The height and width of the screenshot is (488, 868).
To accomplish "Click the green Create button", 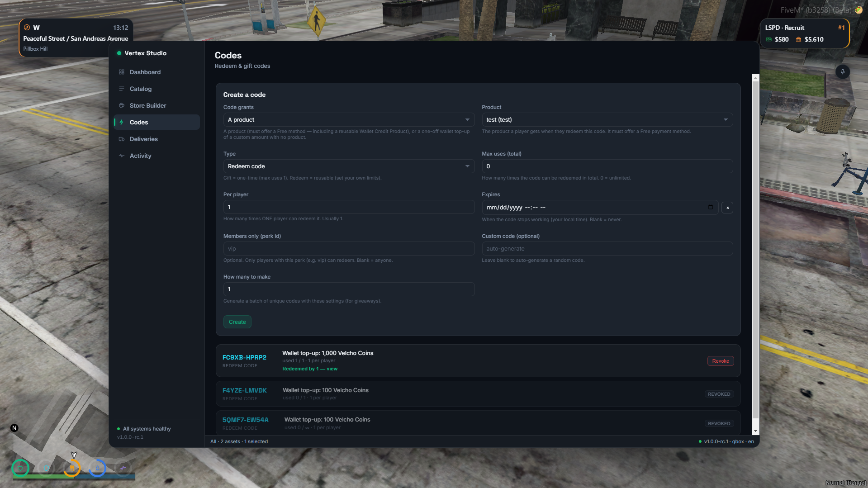I will coord(237,322).
